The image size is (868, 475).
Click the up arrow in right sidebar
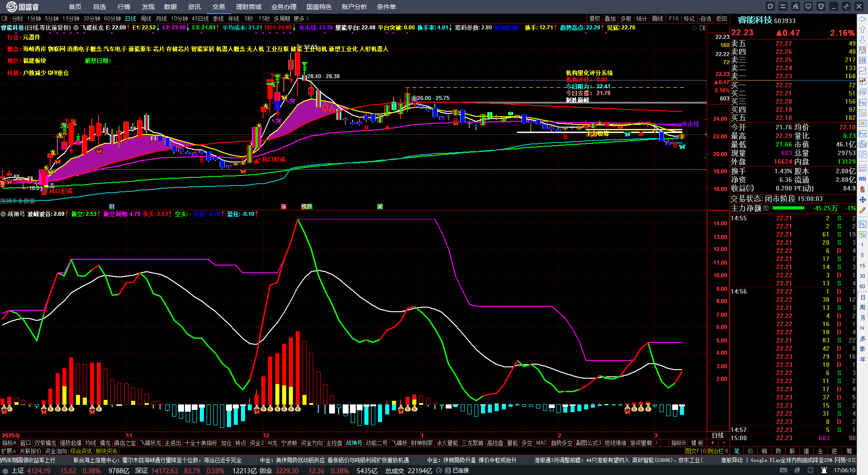(863, 29)
